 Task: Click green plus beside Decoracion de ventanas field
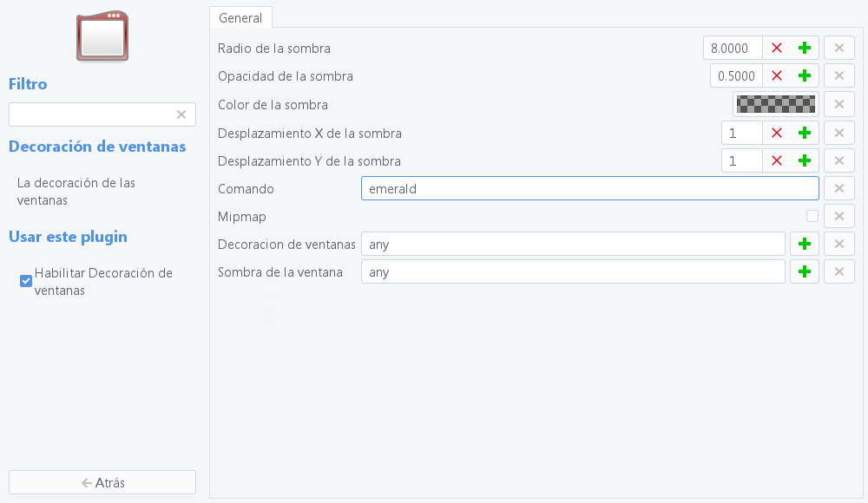tap(805, 245)
